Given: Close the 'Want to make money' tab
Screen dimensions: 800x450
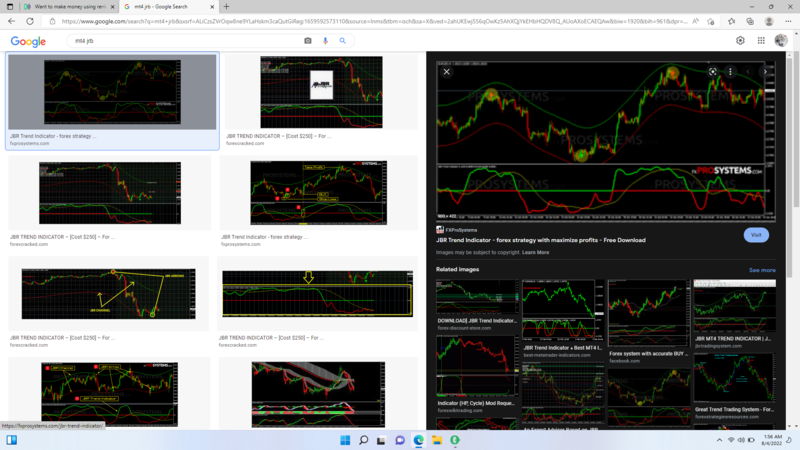Looking at the screenshot, I should tap(113, 7).
